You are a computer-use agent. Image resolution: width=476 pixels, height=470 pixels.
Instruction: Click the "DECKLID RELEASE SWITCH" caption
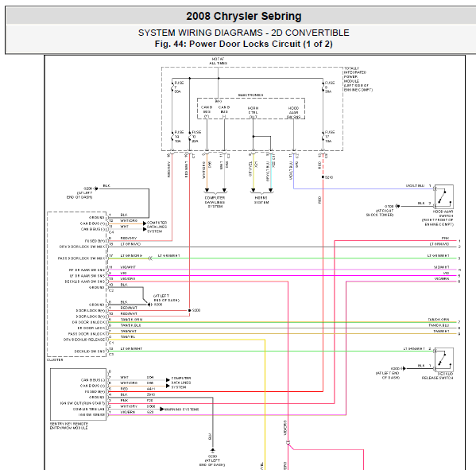(437, 376)
